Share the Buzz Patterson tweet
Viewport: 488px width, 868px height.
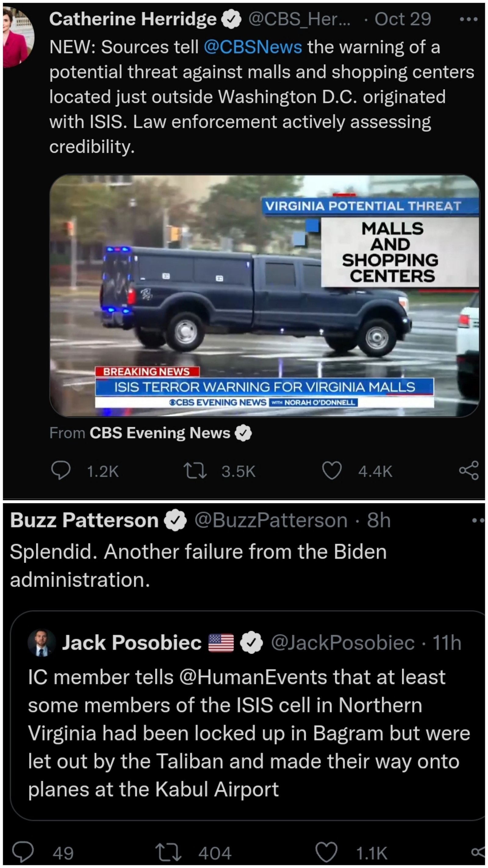[478, 852]
